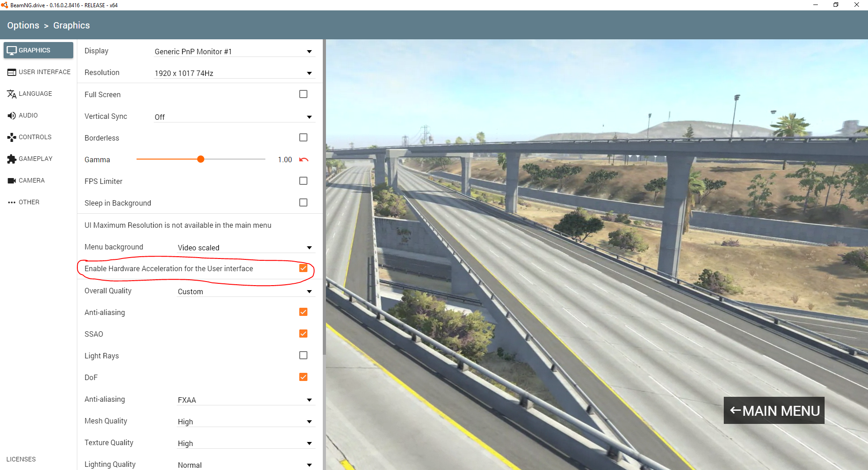Enable the Light Rays checkbox
868x470 pixels.
(303, 355)
